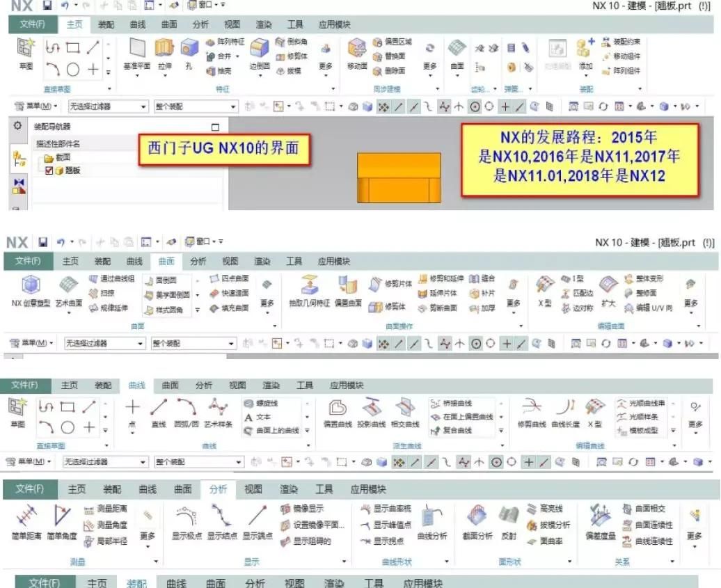Open 文件(F) menu above the 简单距离 ribbon
Viewport: 721px width, 588px height.
(x=30, y=488)
